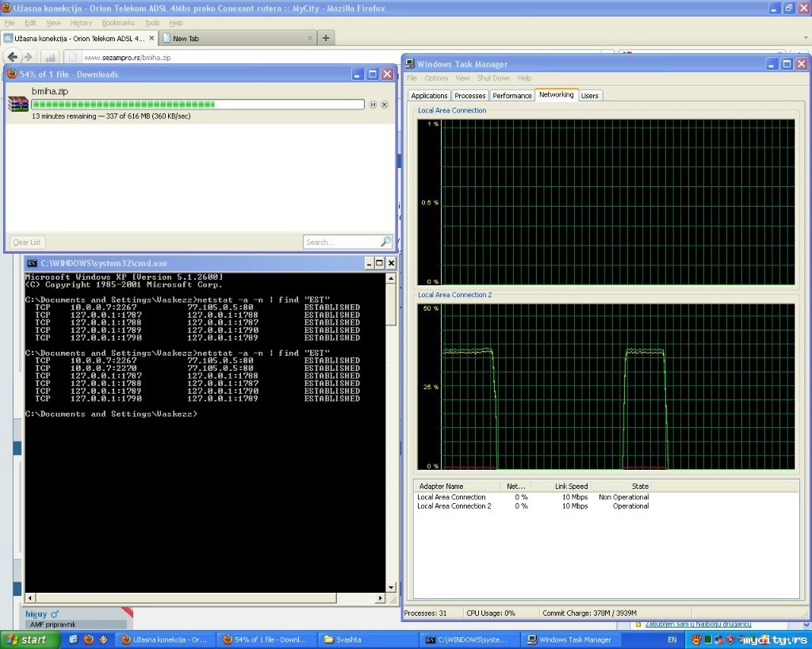Switch to the Processes tab
This screenshot has width=812, height=649.
click(x=470, y=95)
